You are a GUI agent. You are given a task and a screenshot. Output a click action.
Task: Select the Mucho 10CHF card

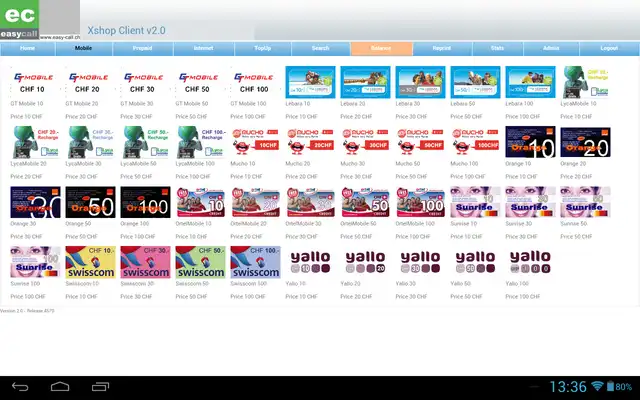255,142
